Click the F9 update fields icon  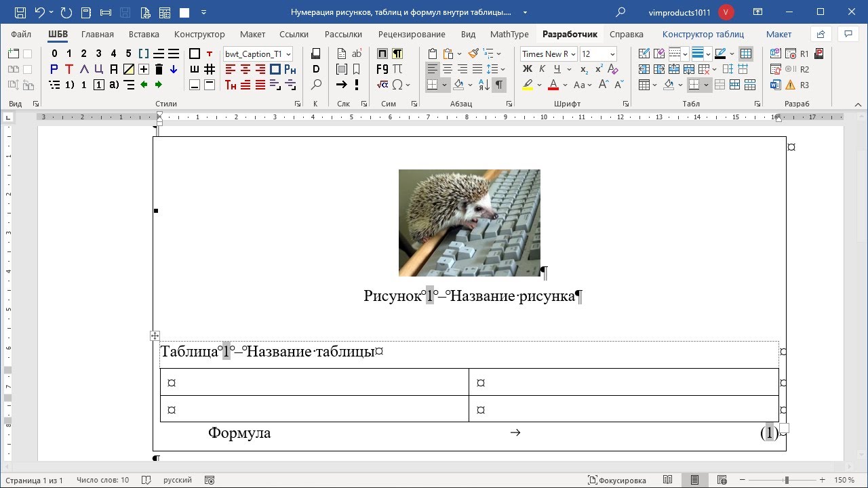click(382, 69)
